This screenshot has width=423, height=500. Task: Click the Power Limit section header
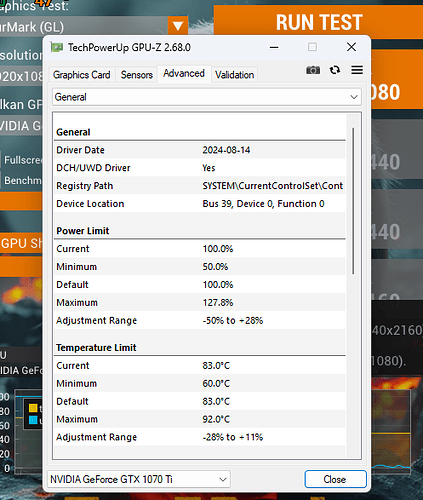coord(83,231)
